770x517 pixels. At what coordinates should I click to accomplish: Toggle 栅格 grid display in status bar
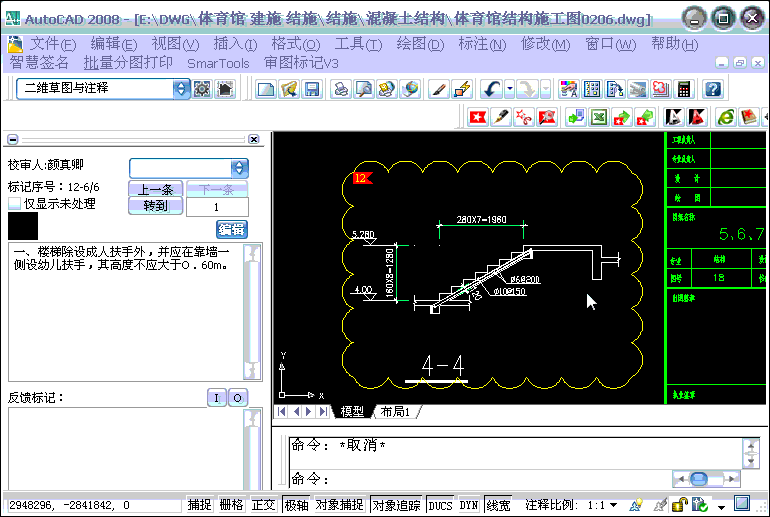point(231,505)
